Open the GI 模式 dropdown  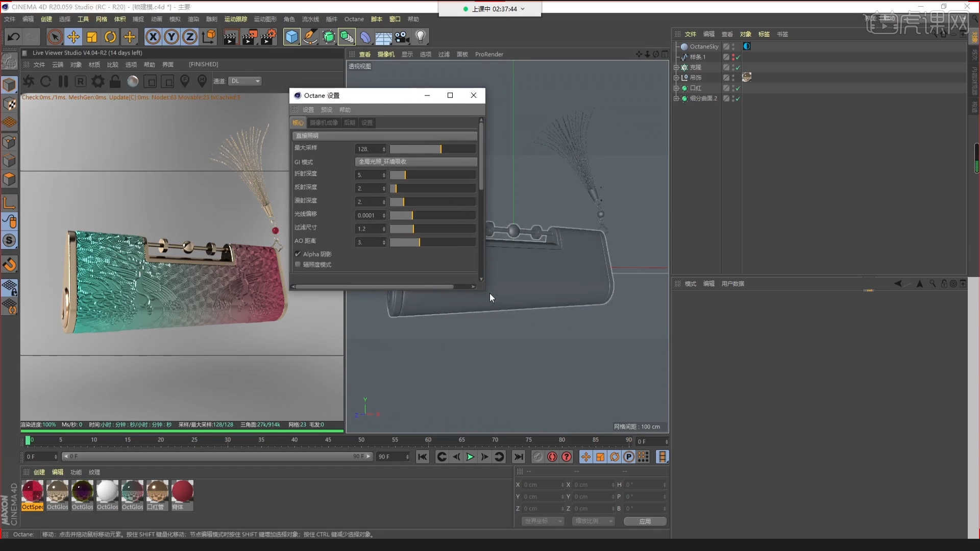coord(416,162)
